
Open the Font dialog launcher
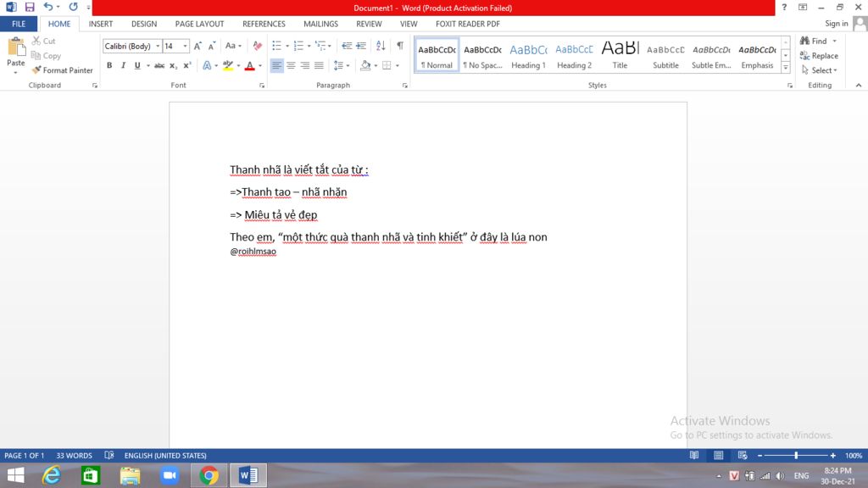(x=262, y=86)
